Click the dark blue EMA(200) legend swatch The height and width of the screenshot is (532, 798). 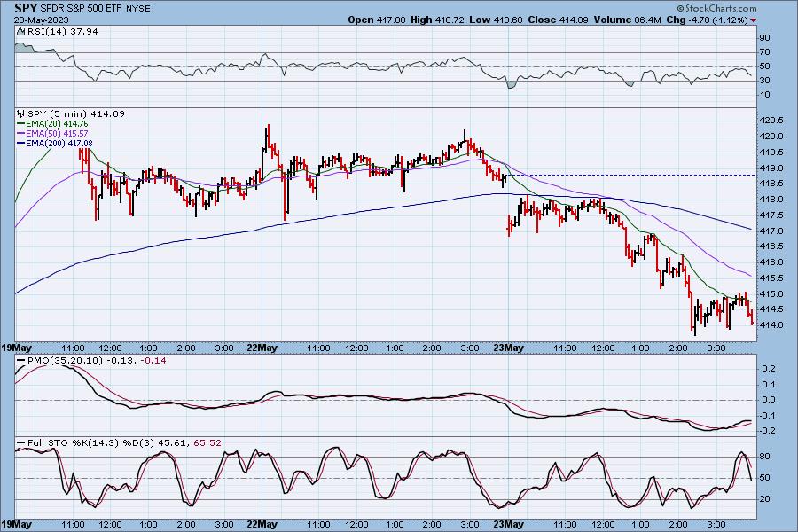point(21,144)
